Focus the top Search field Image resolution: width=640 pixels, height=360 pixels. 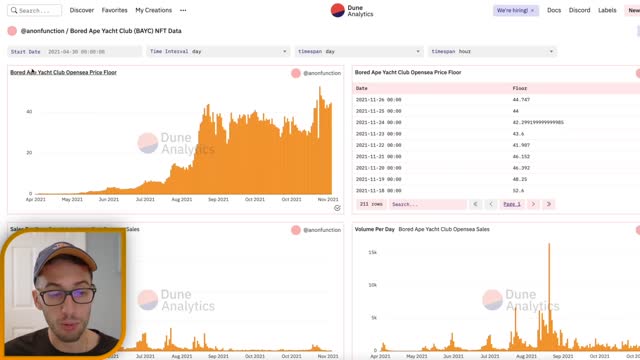[34, 10]
